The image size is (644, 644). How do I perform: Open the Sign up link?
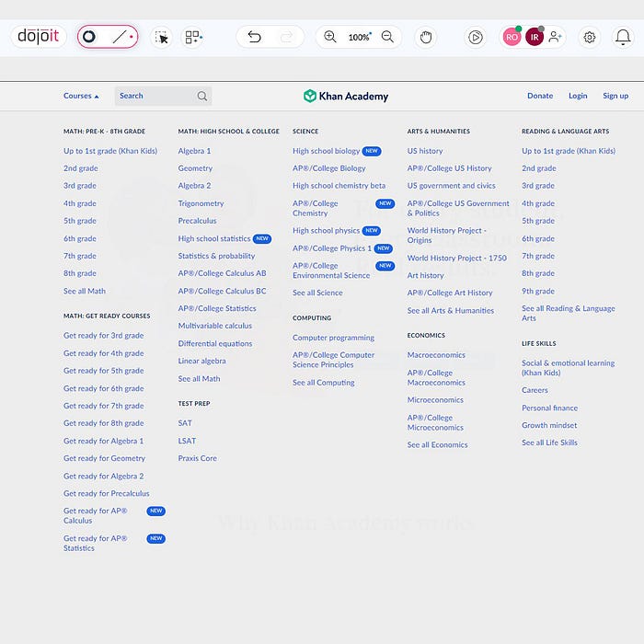[x=615, y=96]
